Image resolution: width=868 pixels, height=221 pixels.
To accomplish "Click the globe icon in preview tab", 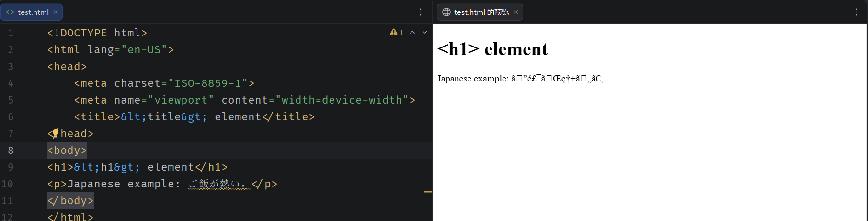I will point(446,12).
